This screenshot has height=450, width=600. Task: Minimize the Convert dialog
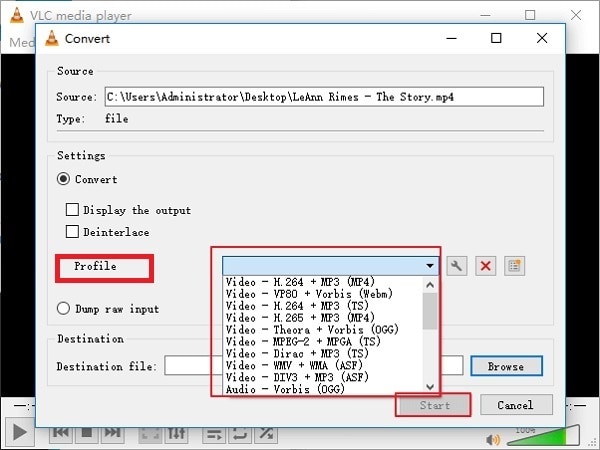click(451, 38)
